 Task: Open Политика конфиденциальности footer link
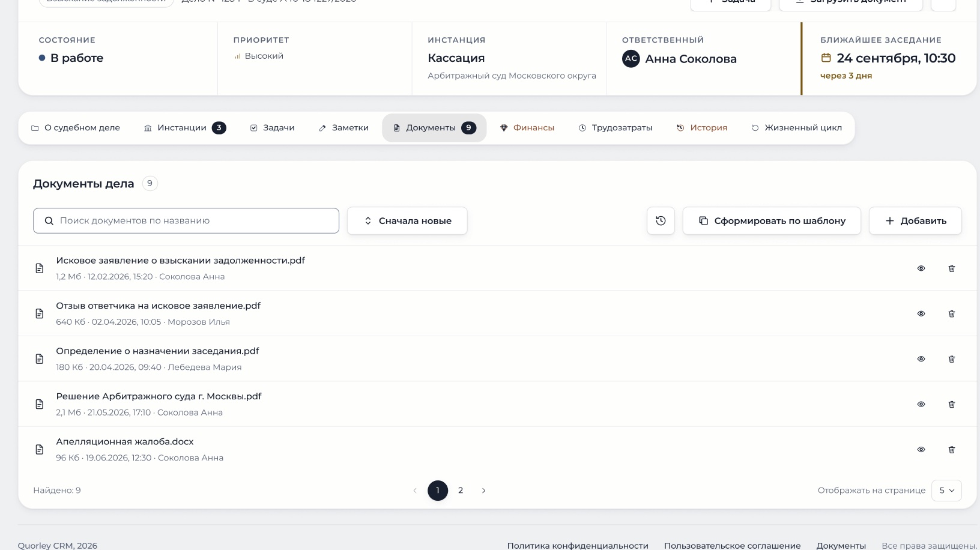coord(578,545)
